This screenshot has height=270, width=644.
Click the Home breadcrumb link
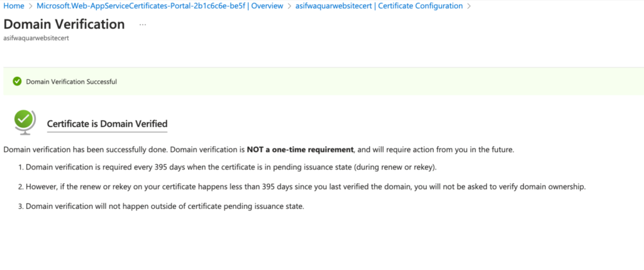[13, 6]
